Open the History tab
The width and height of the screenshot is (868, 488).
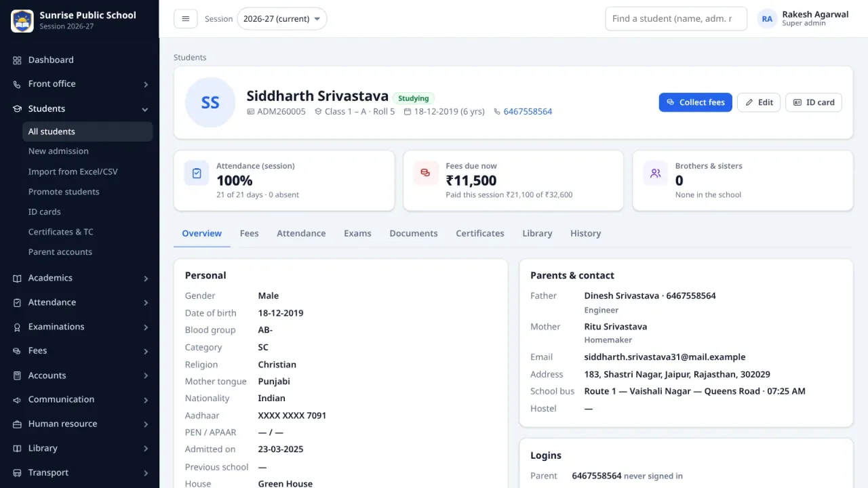(585, 233)
